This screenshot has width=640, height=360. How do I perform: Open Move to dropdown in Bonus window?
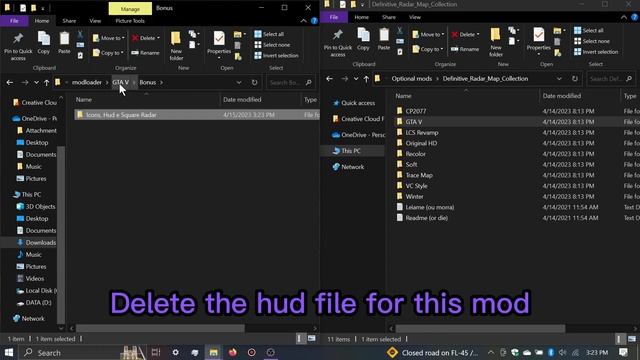click(x=109, y=38)
